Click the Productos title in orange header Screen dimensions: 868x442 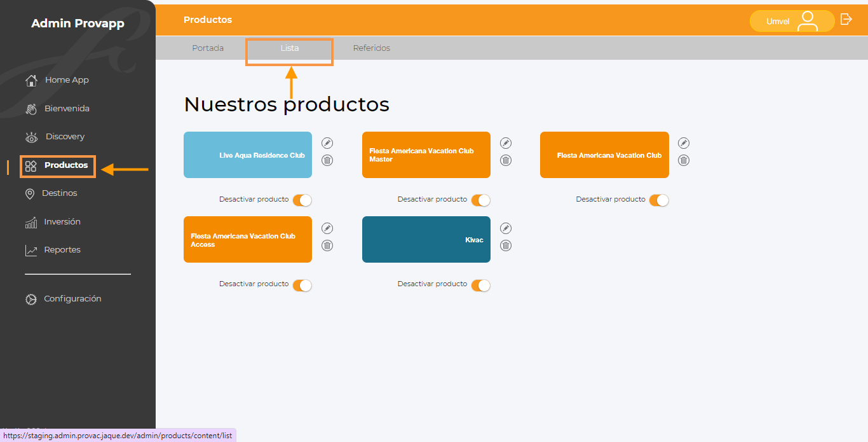pyautogui.click(x=208, y=20)
